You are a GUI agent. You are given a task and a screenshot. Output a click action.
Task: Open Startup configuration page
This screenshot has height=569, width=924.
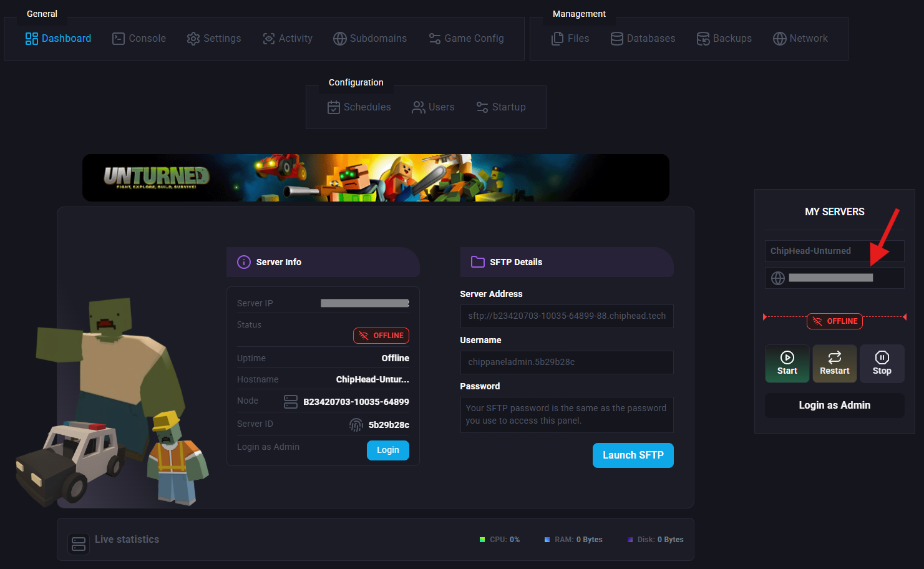click(x=501, y=107)
